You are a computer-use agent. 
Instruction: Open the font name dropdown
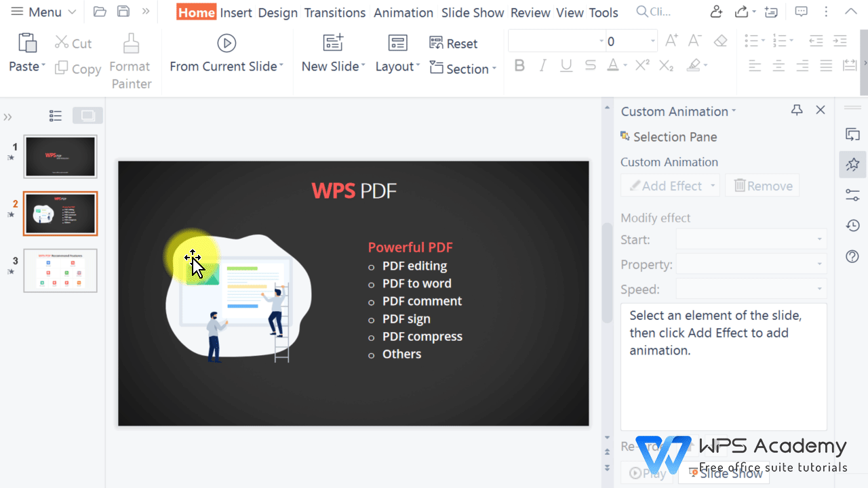[601, 41]
